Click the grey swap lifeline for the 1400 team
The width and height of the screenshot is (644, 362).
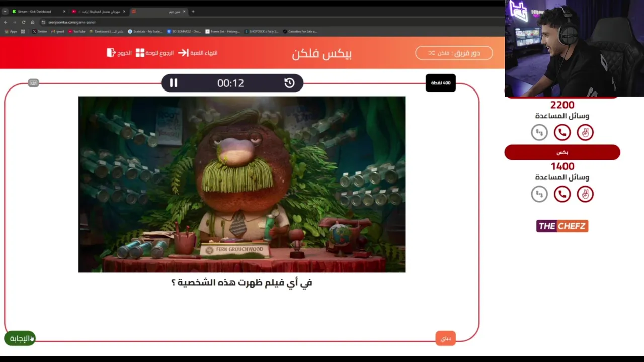tap(539, 194)
